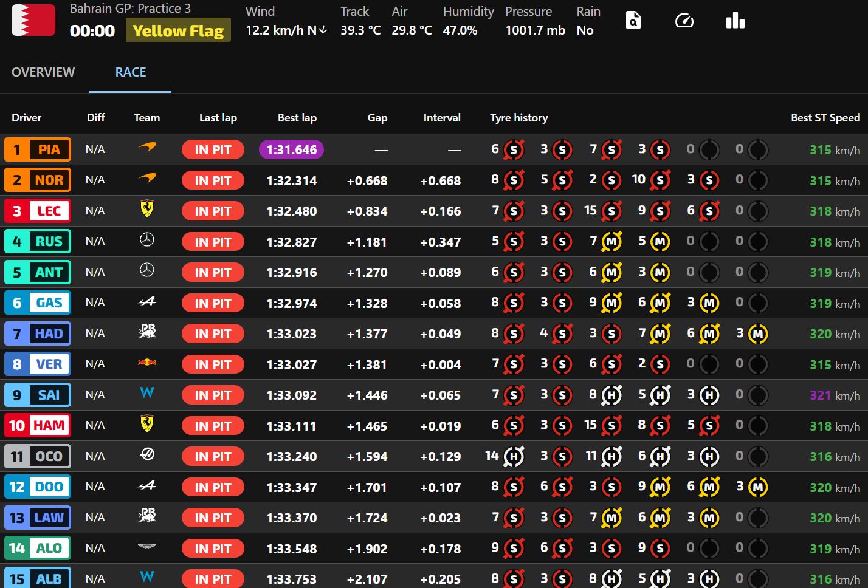The height and width of the screenshot is (588, 868).
Task: Select driver tag 14 ALO
Action: 38,548
